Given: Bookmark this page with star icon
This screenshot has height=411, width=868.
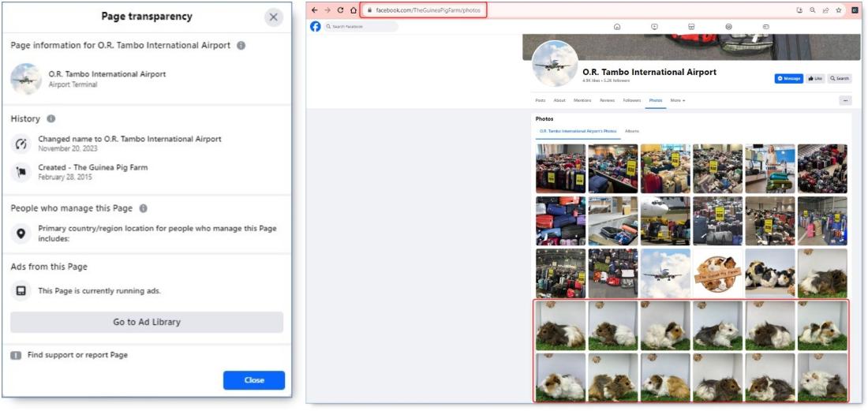Looking at the screenshot, I should click(839, 10).
